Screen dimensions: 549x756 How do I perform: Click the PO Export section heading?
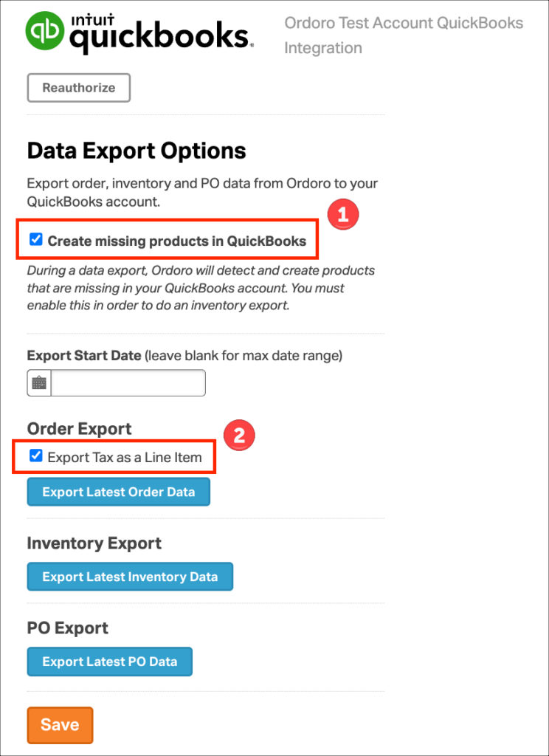click(x=67, y=628)
